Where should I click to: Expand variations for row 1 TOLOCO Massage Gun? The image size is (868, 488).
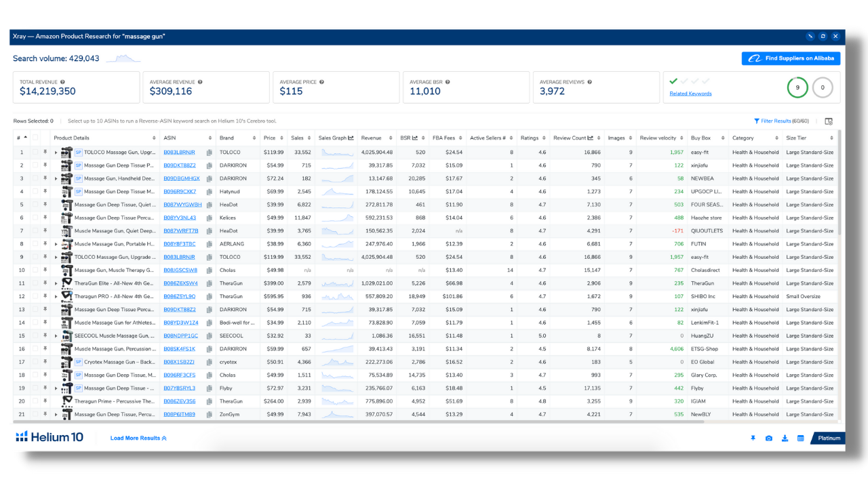click(56, 152)
